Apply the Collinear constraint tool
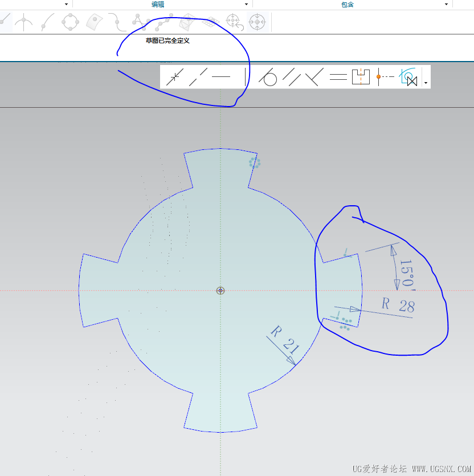Viewport: 474px width, 476px height. coord(198,76)
